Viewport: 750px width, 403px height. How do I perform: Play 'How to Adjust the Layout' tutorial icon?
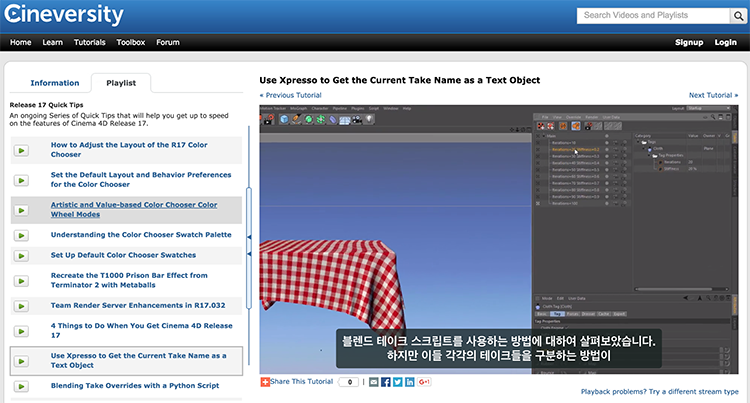(x=21, y=151)
